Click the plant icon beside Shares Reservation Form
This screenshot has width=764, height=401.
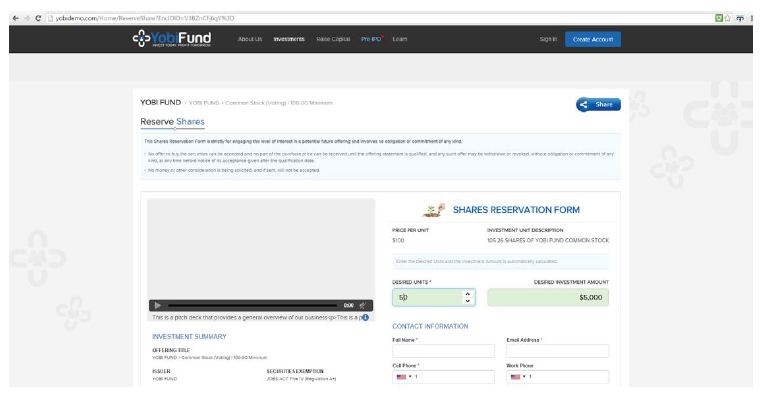click(434, 210)
